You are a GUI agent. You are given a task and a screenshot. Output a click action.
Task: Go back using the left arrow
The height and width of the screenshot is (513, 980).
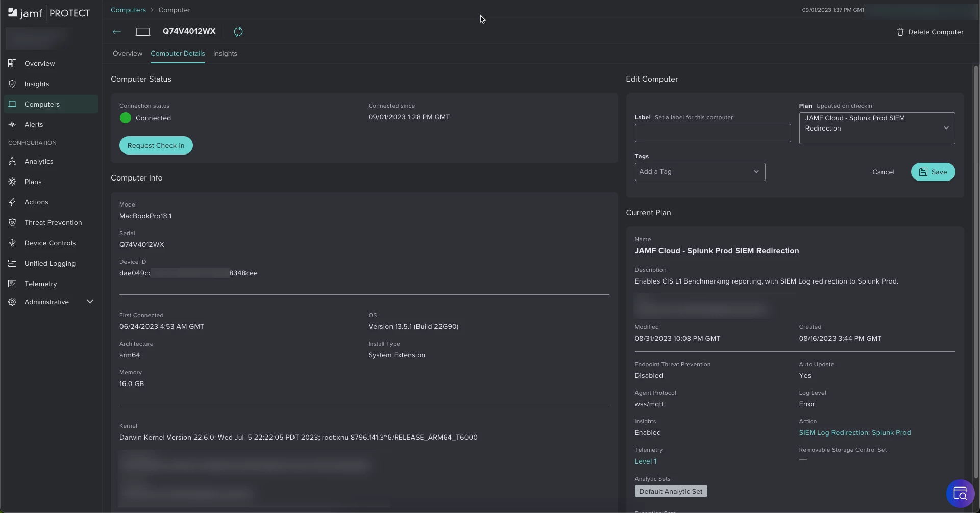(x=117, y=31)
